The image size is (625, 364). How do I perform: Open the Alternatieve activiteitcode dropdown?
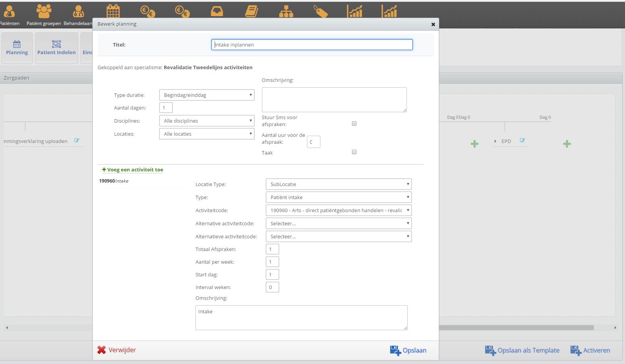point(338,236)
